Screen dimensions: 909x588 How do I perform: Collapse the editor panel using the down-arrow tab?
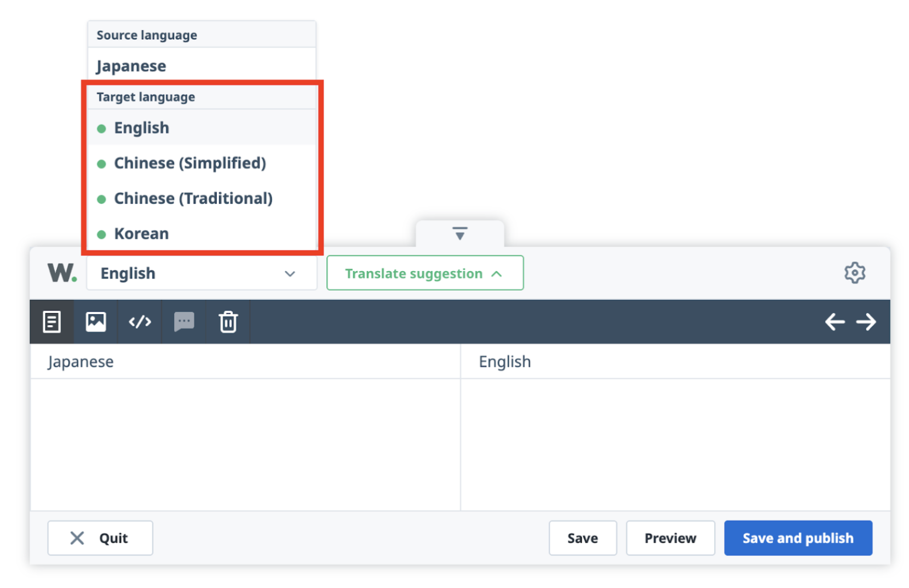[459, 234]
